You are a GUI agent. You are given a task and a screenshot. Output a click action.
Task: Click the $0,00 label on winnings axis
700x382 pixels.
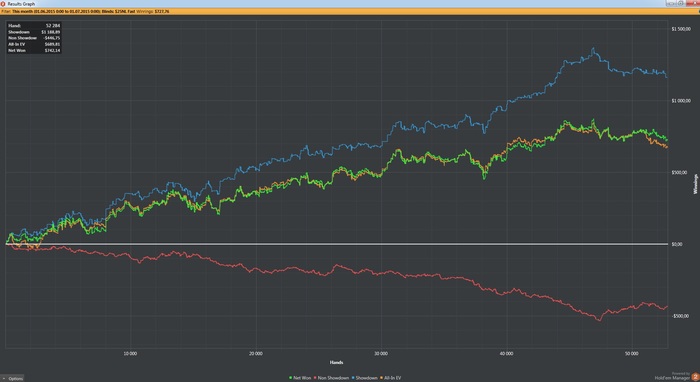677,244
